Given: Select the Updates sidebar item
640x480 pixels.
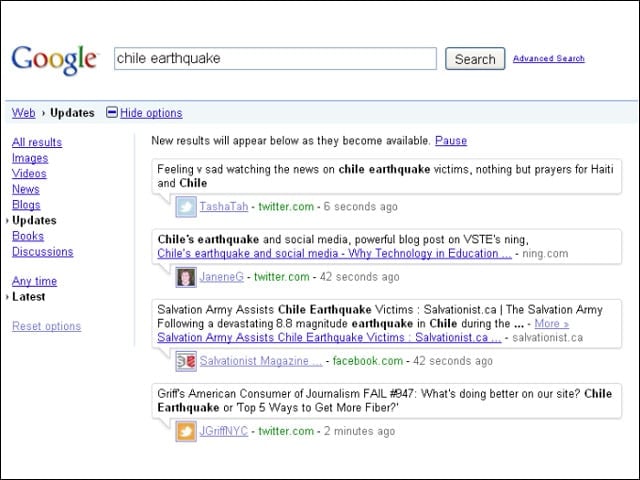Looking at the screenshot, I should pyautogui.click(x=34, y=220).
